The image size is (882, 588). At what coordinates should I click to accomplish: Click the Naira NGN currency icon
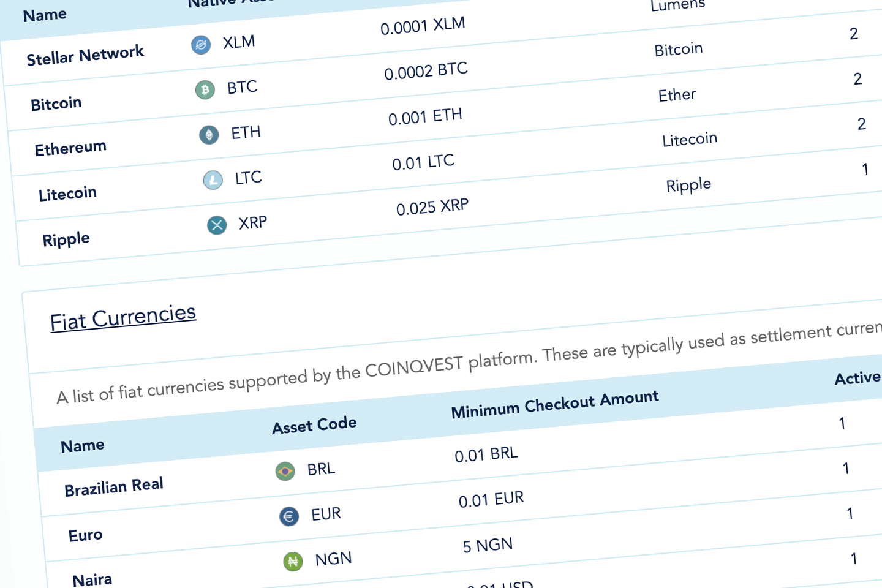click(293, 561)
